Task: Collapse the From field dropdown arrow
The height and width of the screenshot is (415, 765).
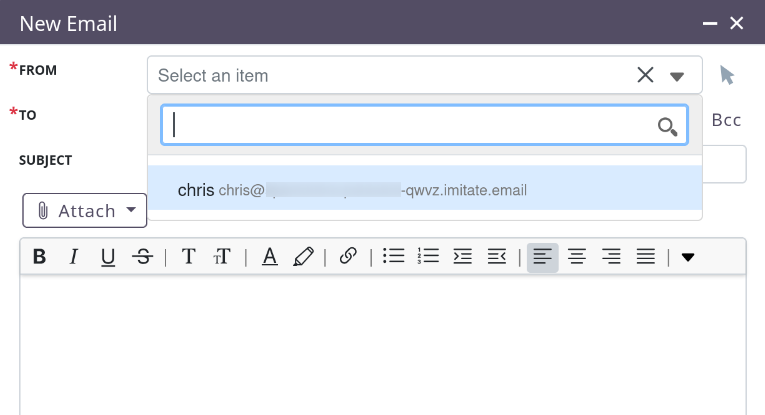Action: [677, 76]
